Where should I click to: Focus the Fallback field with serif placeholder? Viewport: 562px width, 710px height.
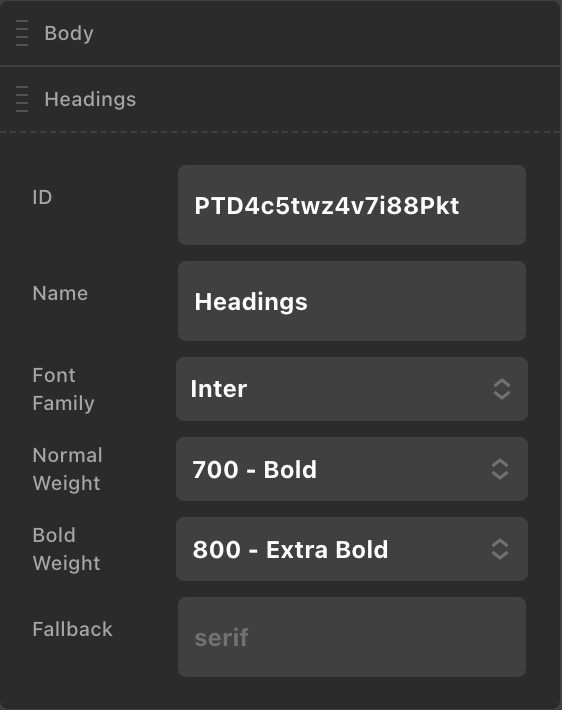[352, 637]
